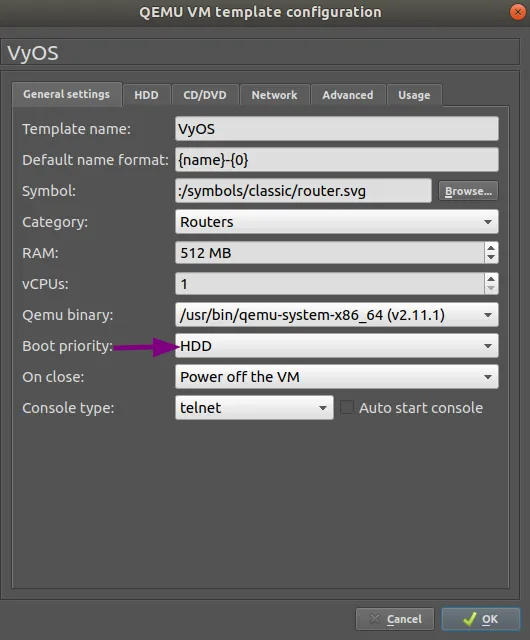Switch to the HDD tab
Screen dimensions: 530x640
pyautogui.click(x=146, y=95)
